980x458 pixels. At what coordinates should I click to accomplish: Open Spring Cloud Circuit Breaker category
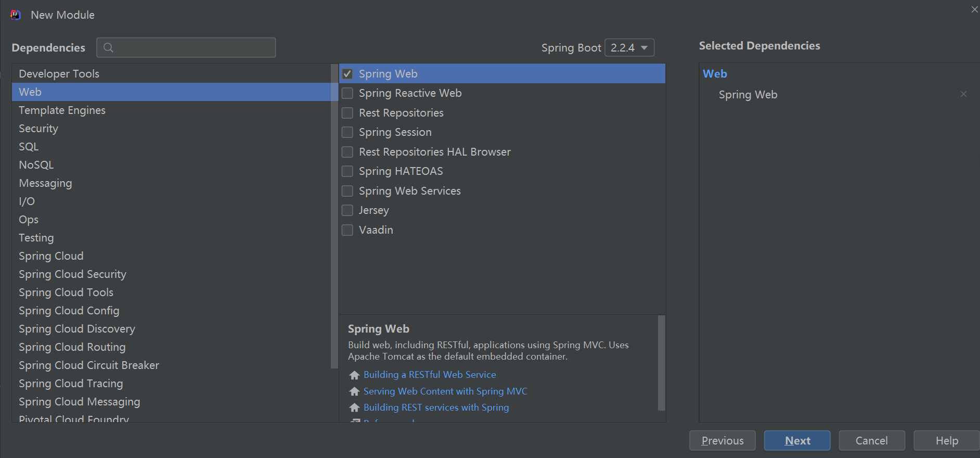coord(171,365)
